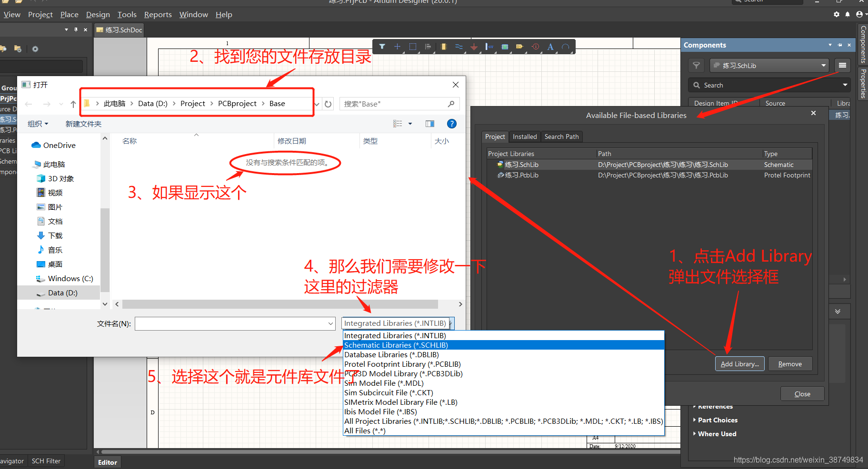Open the Components panel hamburger menu button
Image resolution: width=868 pixels, height=469 pixels.
pyautogui.click(x=842, y=66)
